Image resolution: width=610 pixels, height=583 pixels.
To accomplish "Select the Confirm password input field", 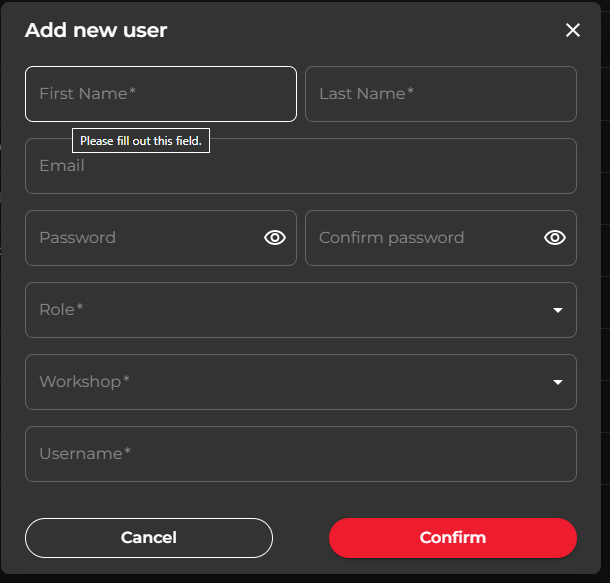I will (x=441, y=238).
